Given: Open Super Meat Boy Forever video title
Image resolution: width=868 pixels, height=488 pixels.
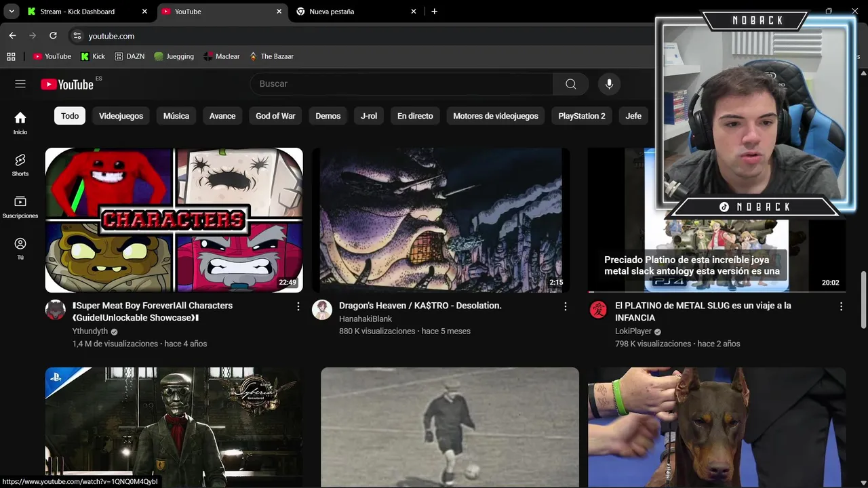Looking at the screenshot, I should tap(153, 312).
